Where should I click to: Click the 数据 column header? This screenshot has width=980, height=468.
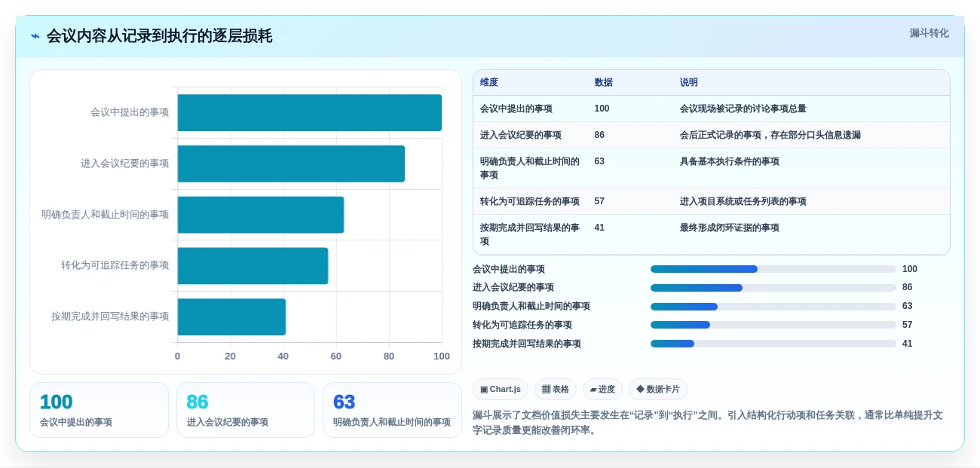(x=603, y=83)
